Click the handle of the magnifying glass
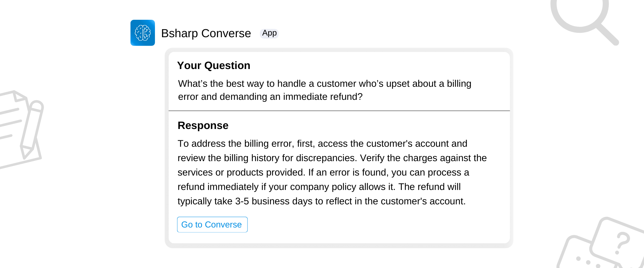644x268 pixels. pos(607,34)
